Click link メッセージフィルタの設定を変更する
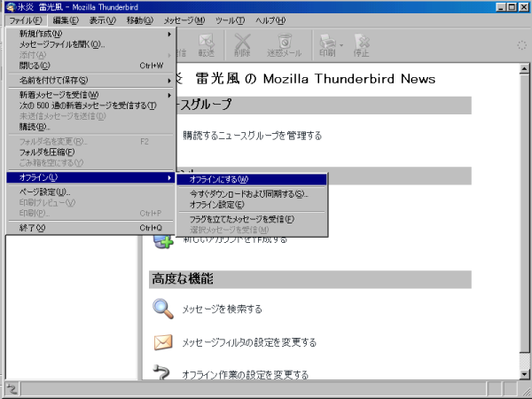Image resolution: width=532 pixels, height=399 pixels. click(x=249, y=342)
